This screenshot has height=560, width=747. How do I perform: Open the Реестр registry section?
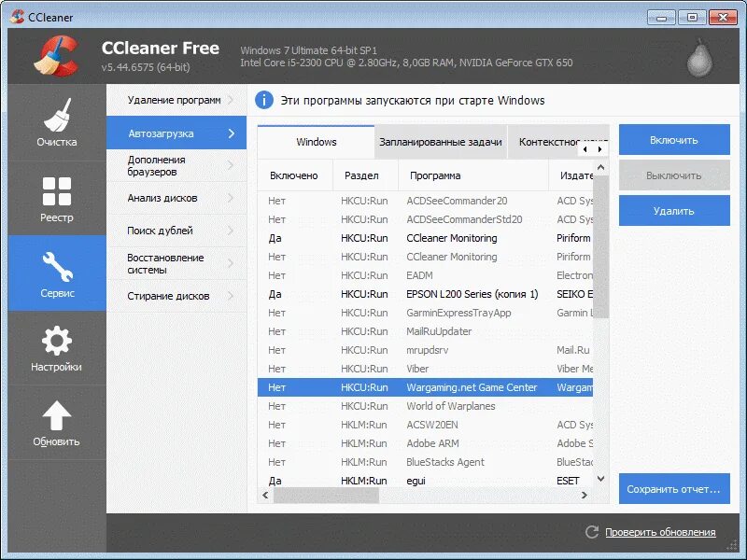(x=57, y=198)
